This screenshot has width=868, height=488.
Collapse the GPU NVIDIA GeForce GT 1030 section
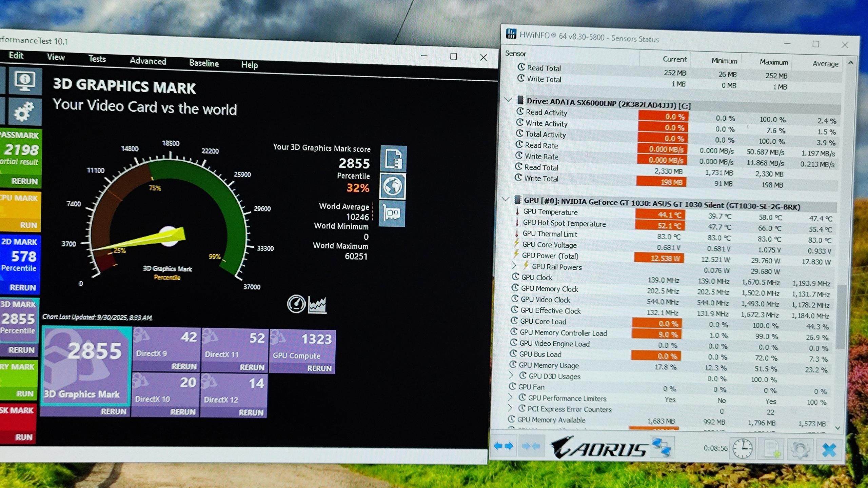(x=506, y=199)
